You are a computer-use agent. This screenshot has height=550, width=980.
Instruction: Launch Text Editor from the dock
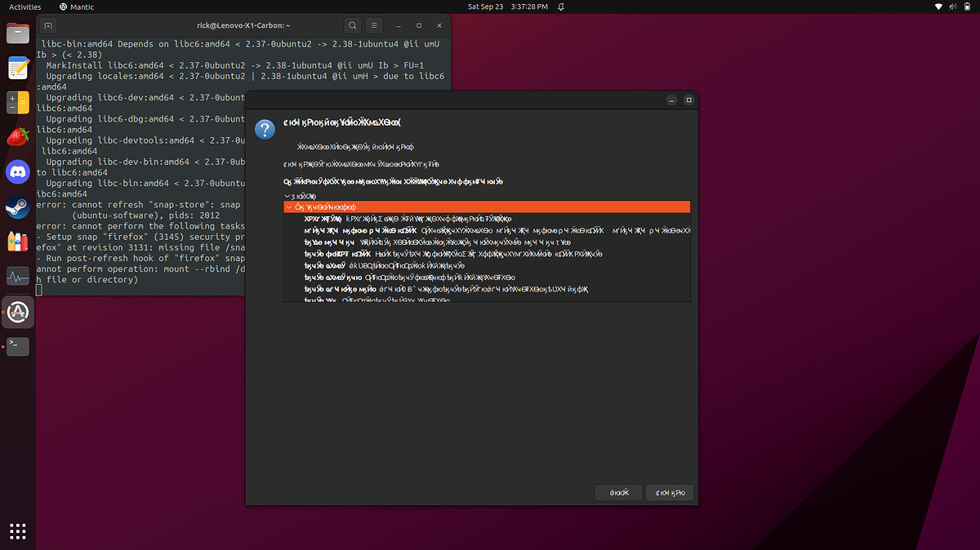(18, 68)
